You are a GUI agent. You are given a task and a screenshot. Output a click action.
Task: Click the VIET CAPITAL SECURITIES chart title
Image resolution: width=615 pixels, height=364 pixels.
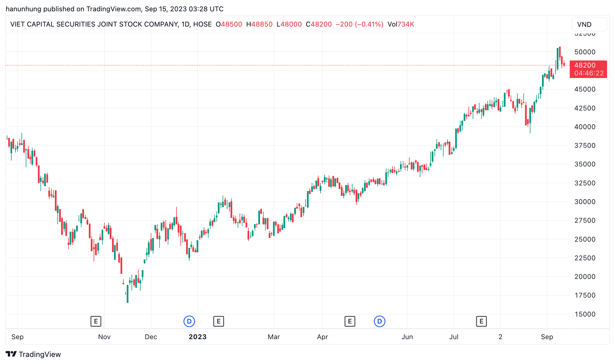(x=111, y=24)
